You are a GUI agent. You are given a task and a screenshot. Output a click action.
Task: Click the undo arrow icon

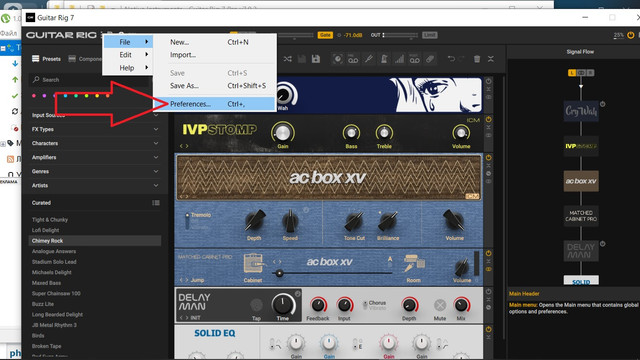(x=451, y=59)
